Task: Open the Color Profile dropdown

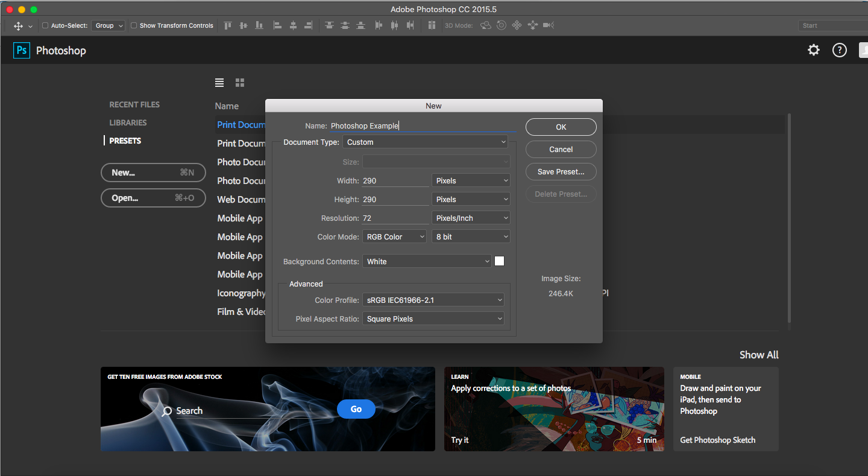Action: [433, 300]
